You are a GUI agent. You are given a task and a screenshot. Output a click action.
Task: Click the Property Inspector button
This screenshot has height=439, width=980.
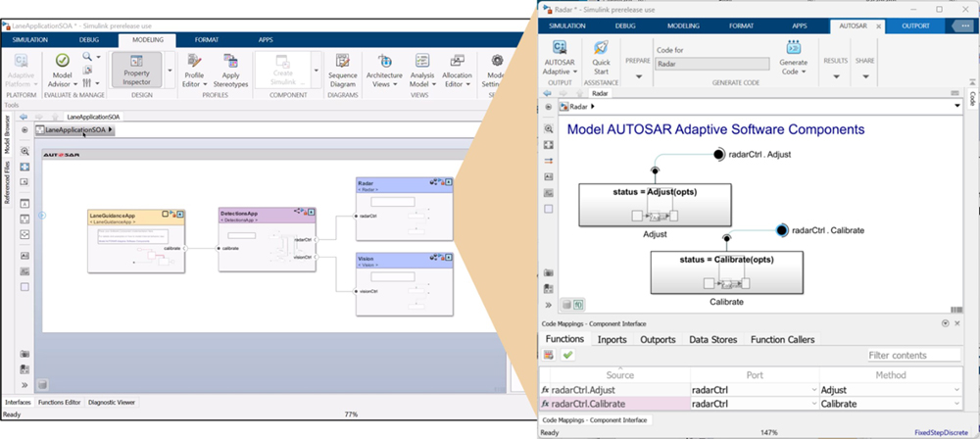click(x=137, y=69)
